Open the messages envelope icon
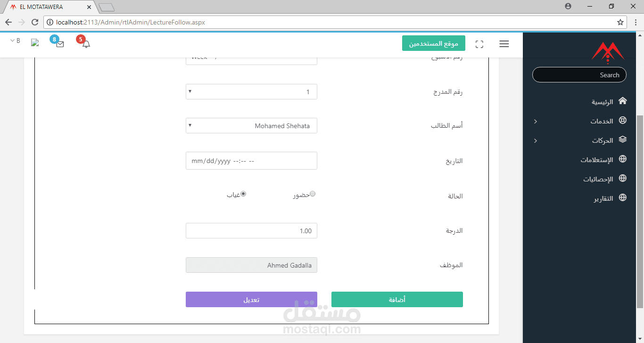The width and height of the screenshot is (644, 343). (60, 44)
